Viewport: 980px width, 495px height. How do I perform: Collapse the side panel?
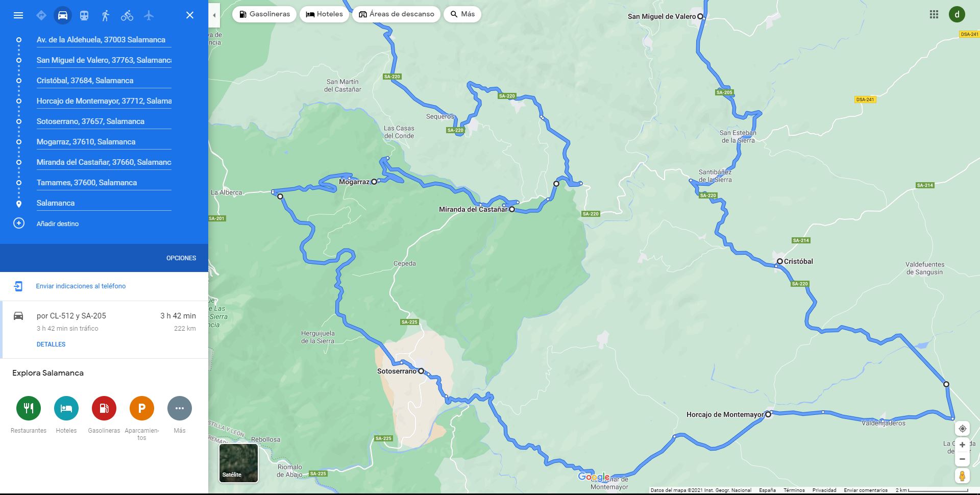[214, 15]
